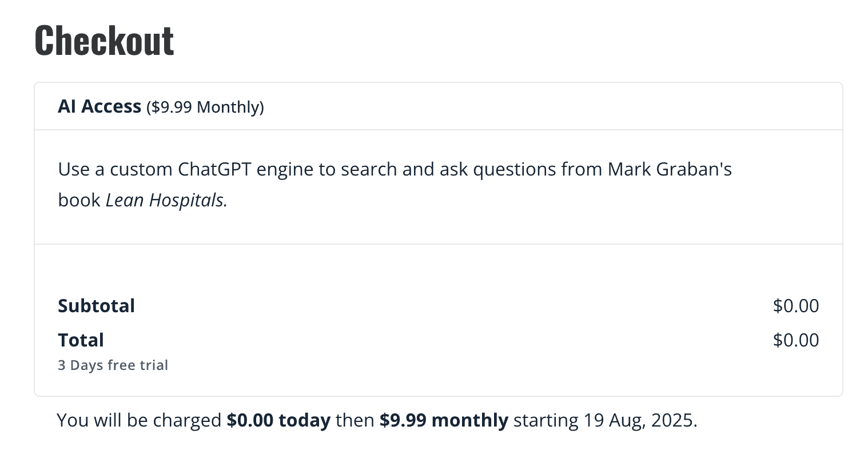Screen dimensions: 868x462
Task: Click the Subtotal $0.00 amount
Action: pos(795,306)
